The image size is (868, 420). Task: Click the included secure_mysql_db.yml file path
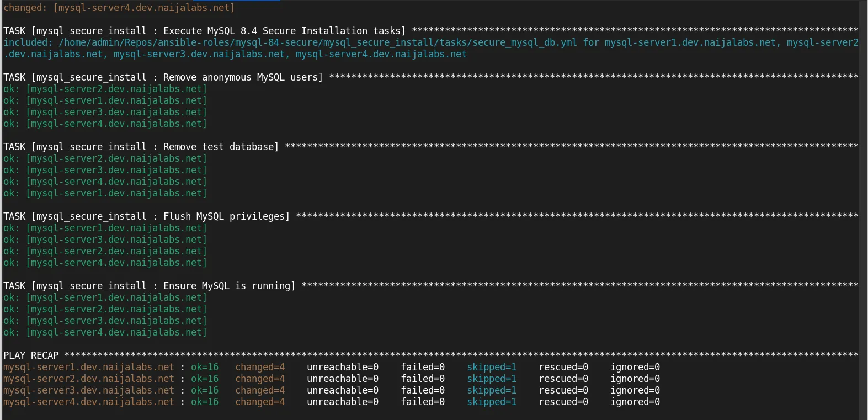(x=318, y=42)
